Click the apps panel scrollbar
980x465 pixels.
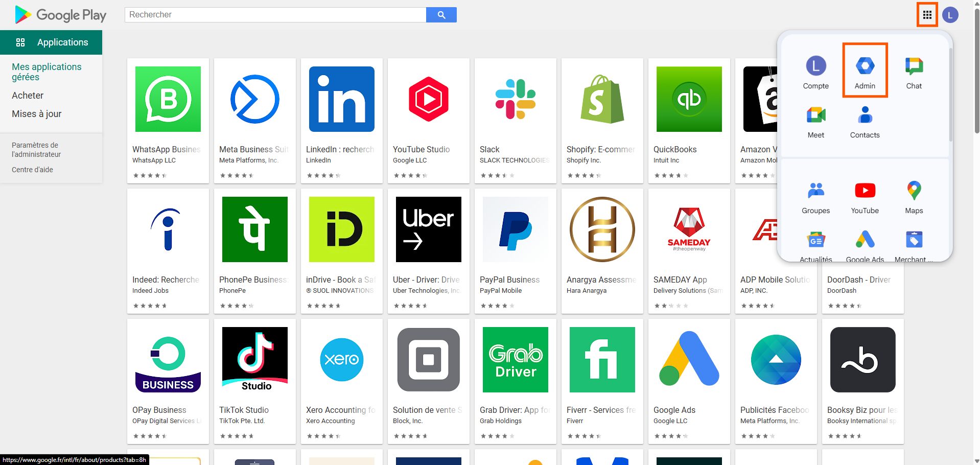pos(950,95)
